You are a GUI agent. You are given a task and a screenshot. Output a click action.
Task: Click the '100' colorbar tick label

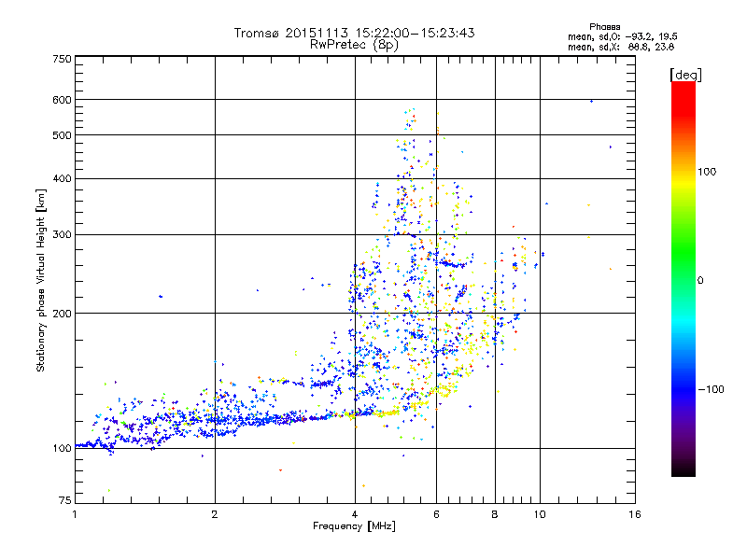(x=707, y=172)
